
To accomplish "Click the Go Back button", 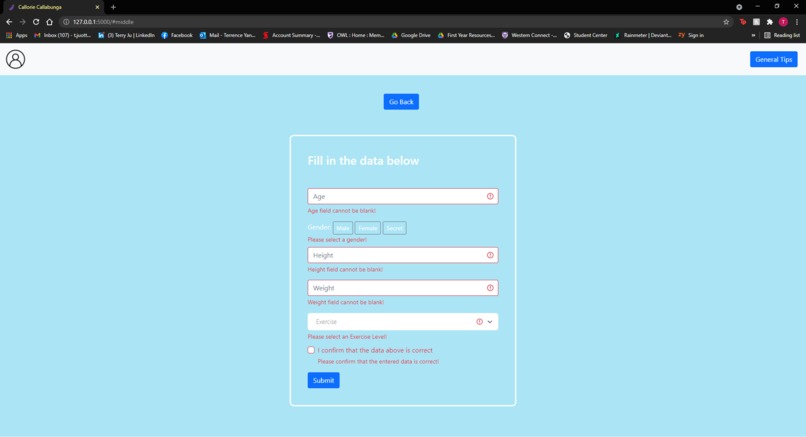I will [401, 102].
